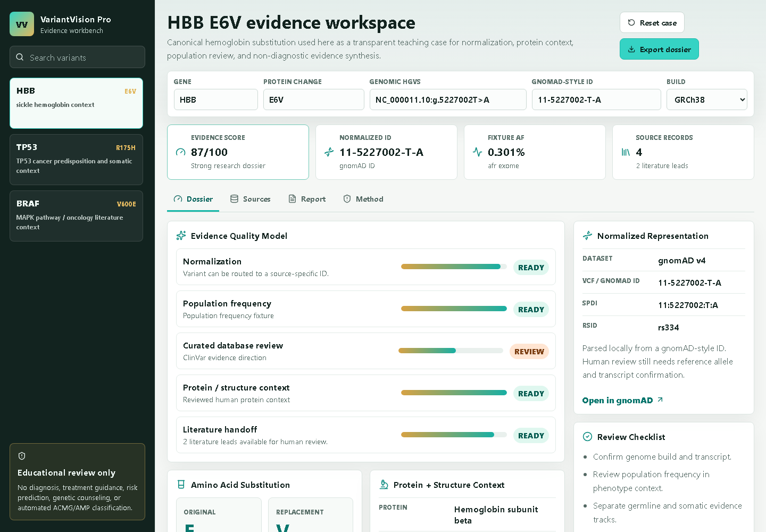The height and width of the screenshot is (532, 766).
Task: Select the HBB E6V variant card
Action: tap(76, 103)
